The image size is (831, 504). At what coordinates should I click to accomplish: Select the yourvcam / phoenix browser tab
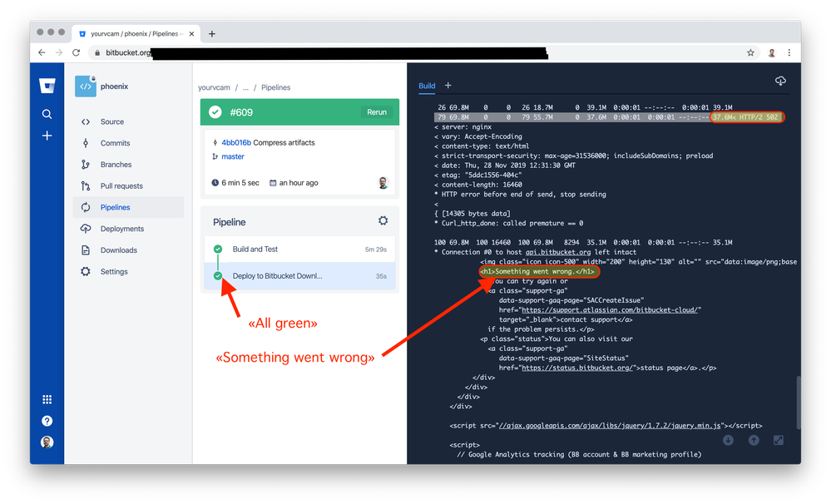coord(136,34)
